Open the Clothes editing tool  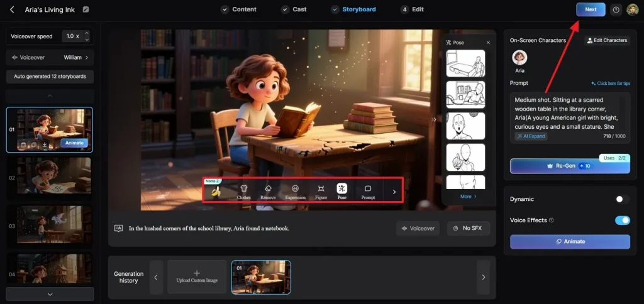[243, 192]
